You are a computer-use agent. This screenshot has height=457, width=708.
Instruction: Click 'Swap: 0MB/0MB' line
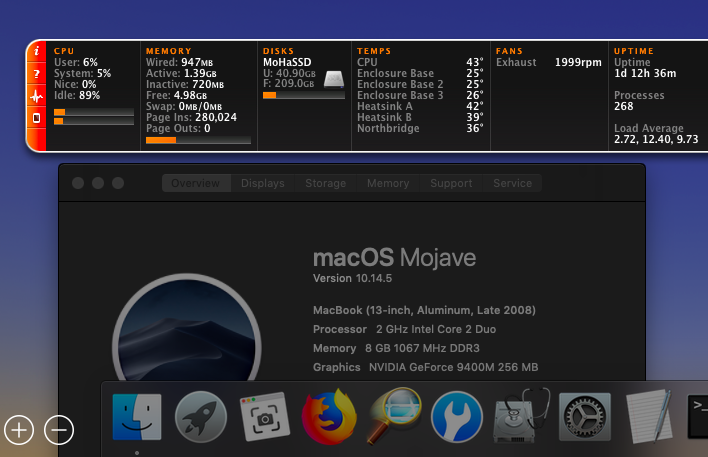(184, 107)
